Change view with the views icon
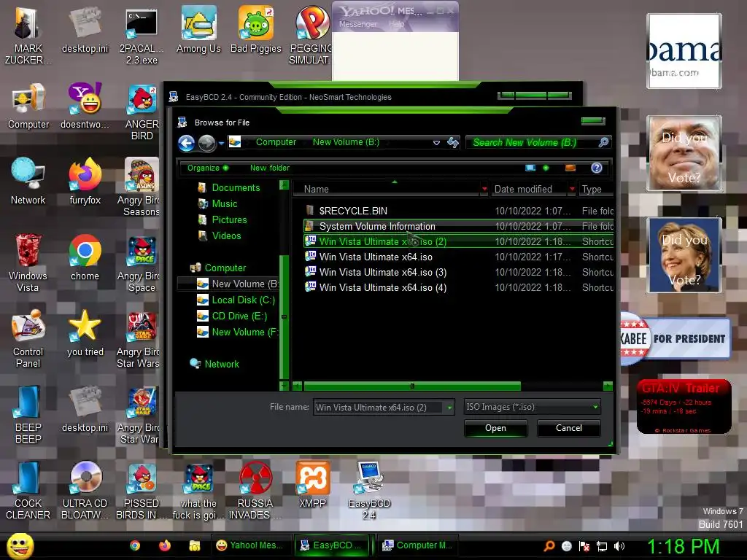 click(530, 168)
